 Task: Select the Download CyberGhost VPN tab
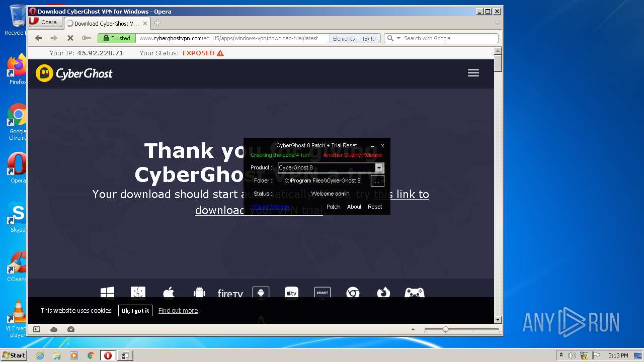(x=107, y=23)
